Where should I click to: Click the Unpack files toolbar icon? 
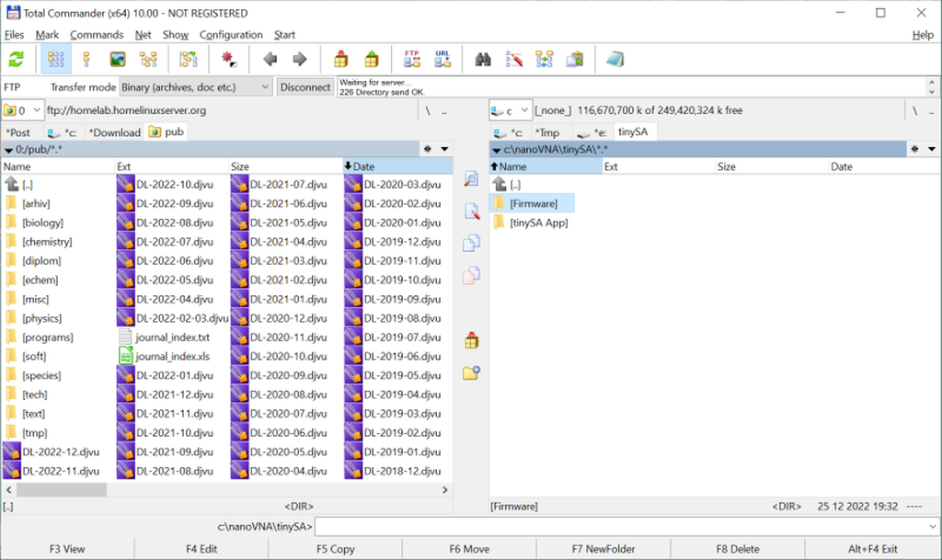[372, 60]
